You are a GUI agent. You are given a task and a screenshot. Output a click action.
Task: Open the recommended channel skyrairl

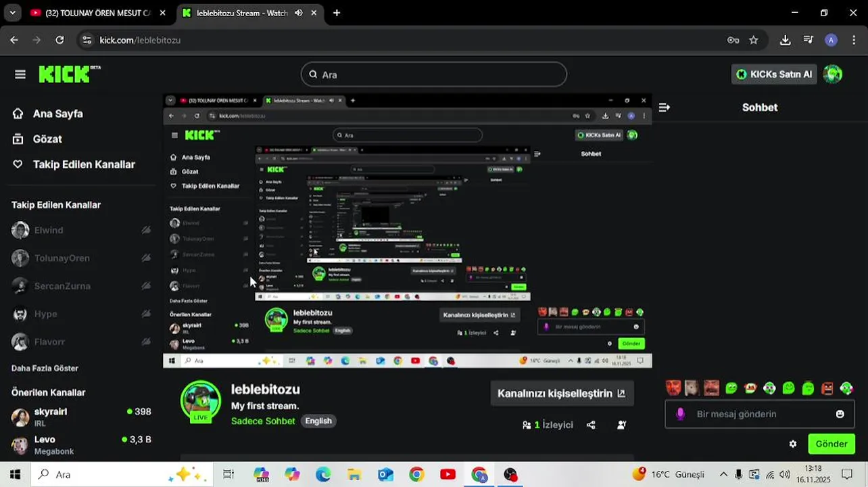81,417
